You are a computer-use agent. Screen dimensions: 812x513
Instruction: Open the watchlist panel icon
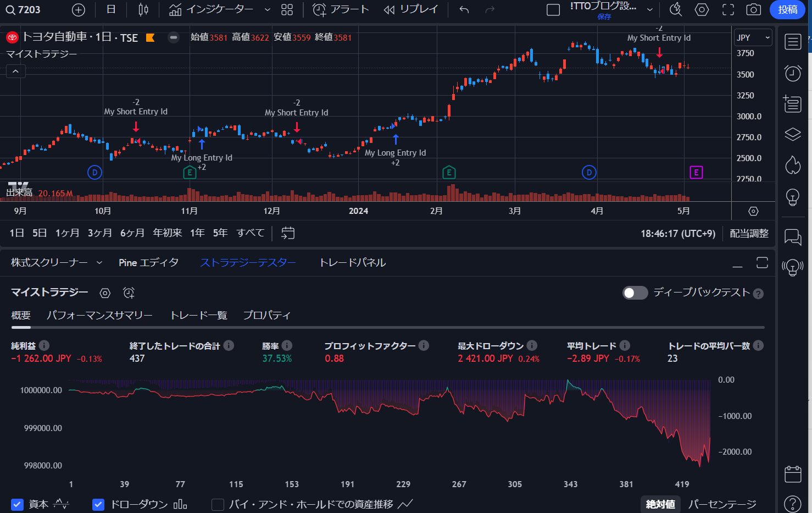793,42
